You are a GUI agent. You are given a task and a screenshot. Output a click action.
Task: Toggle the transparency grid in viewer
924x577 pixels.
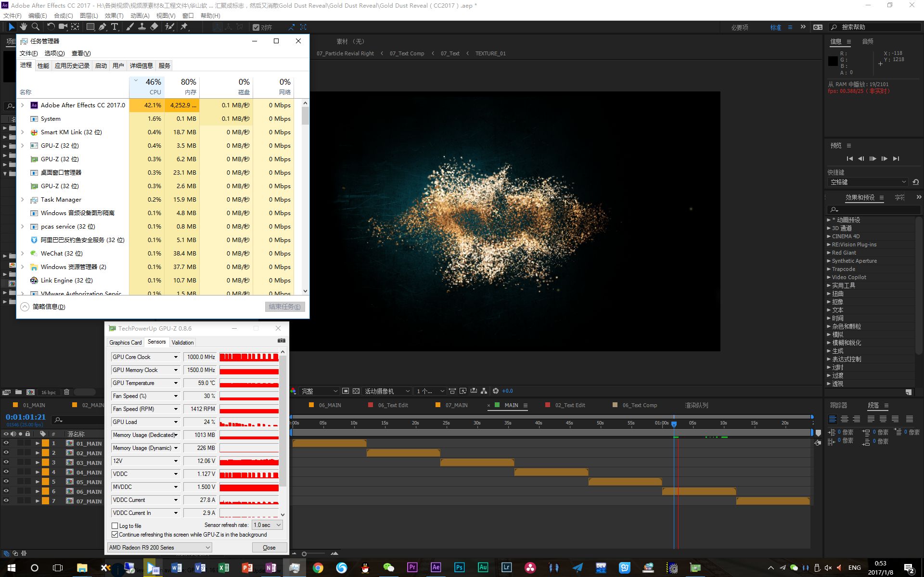[356, 391]
